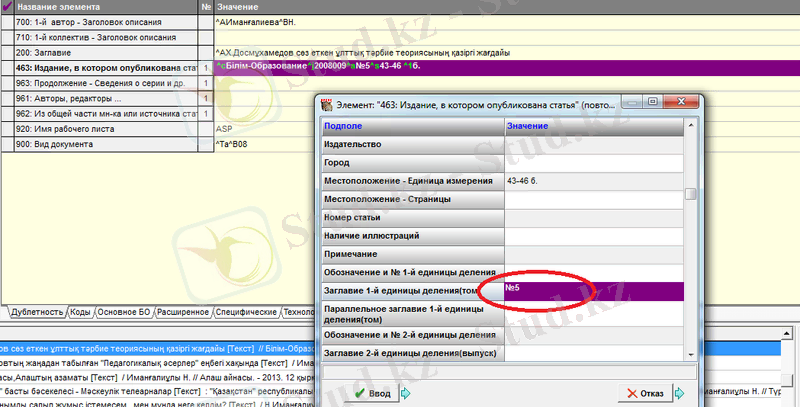Screen dimensions: 800x407
Task: Select record mentioning Алаш айнасы 2013
Action: 158,377
